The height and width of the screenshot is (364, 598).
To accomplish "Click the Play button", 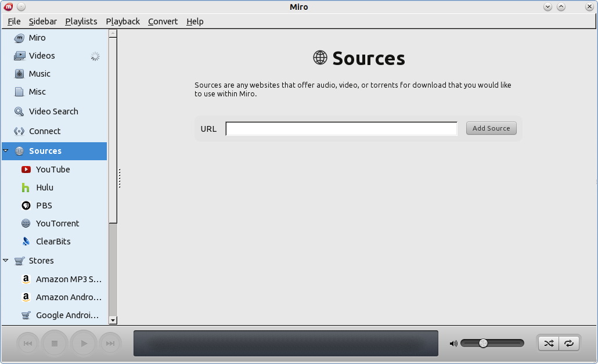I will 84,344.
